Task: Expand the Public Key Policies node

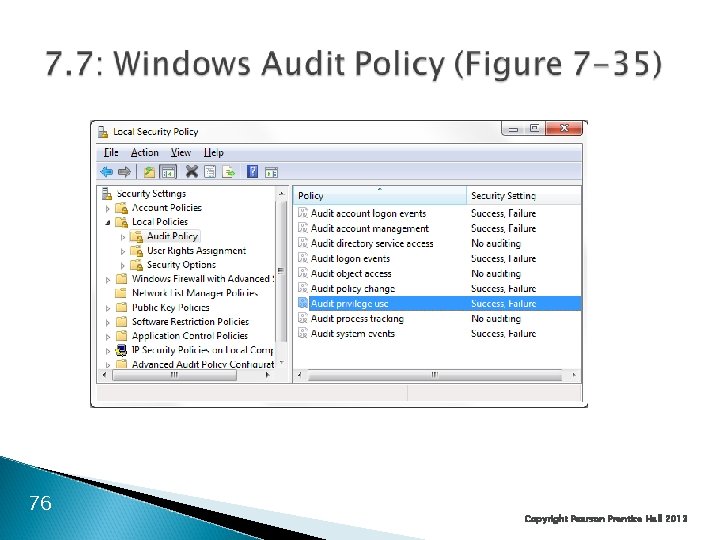Action: [107, 308]
